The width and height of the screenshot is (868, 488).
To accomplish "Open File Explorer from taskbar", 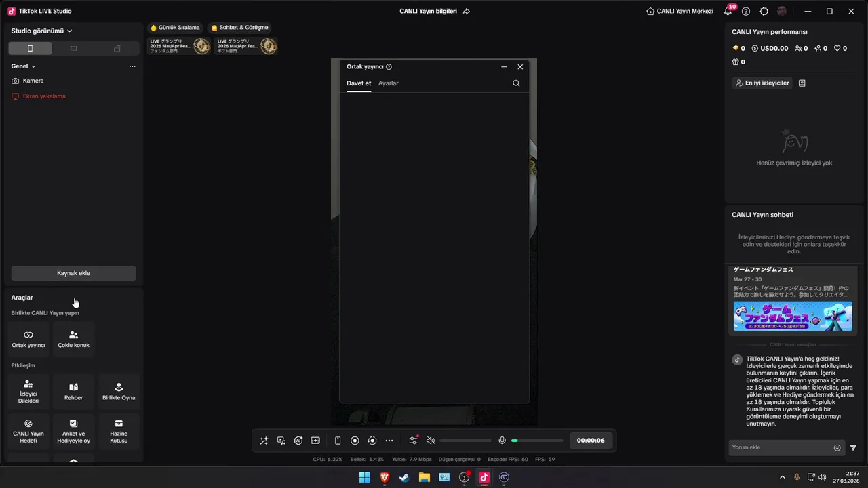I will pyautogui.click(x=425, y=477).
